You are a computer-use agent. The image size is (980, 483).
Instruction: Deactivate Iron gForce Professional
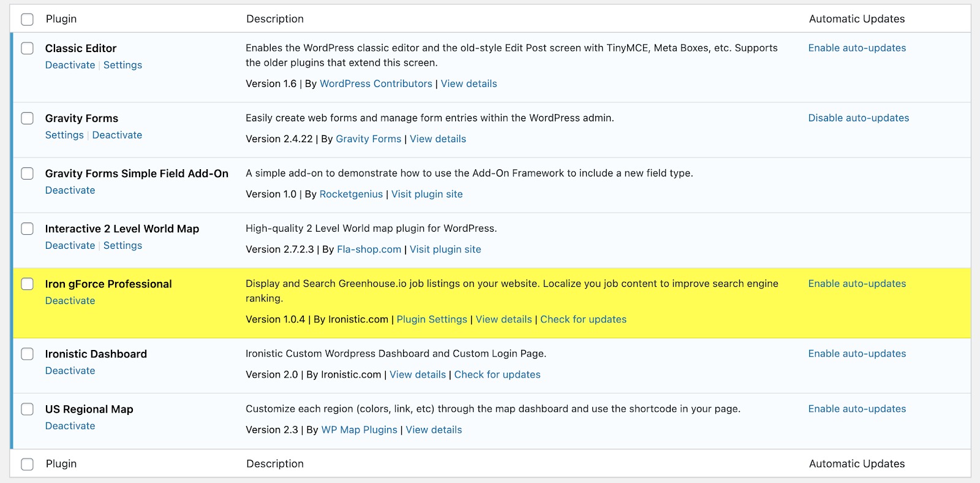(70, 300)
